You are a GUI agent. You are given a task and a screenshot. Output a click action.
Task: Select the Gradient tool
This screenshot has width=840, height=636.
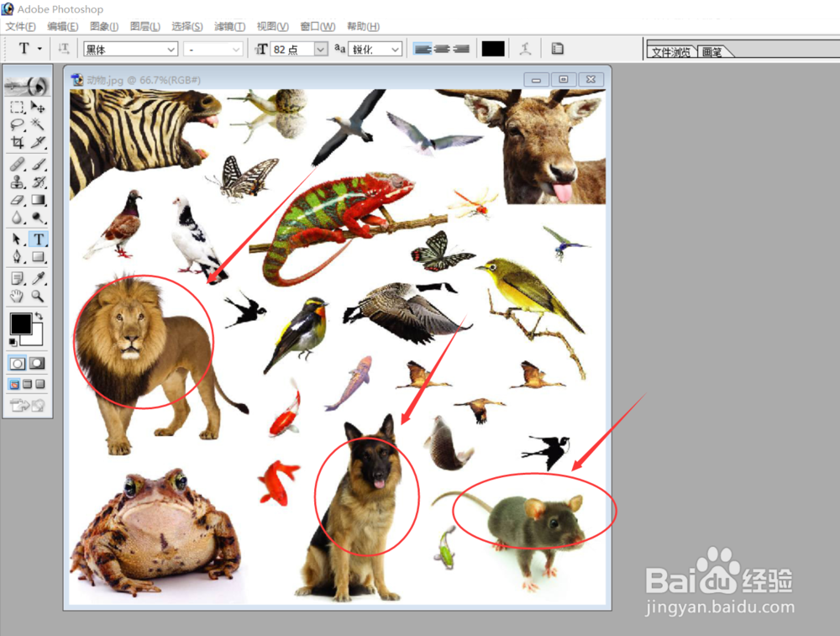click(x=38, y=200)
